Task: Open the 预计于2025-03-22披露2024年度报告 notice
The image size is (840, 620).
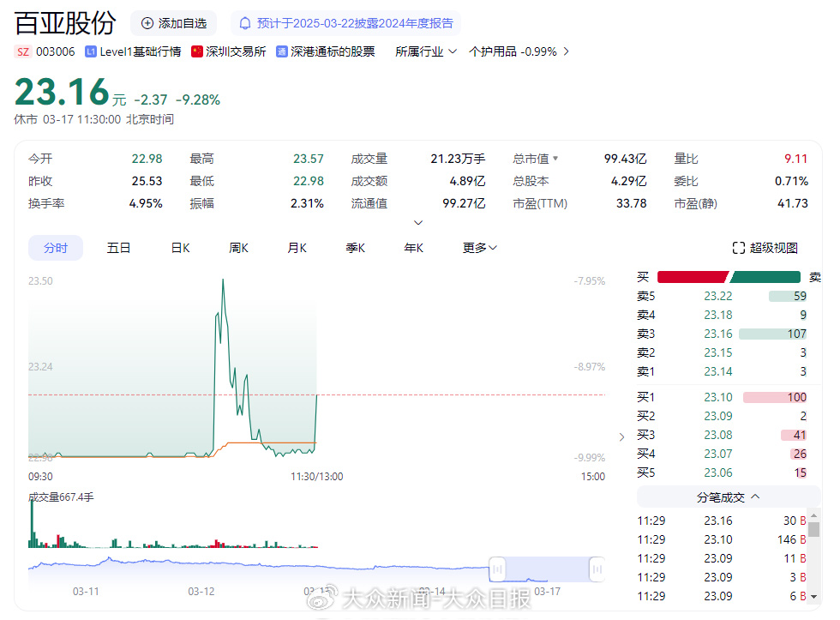Action: (345, 23)
